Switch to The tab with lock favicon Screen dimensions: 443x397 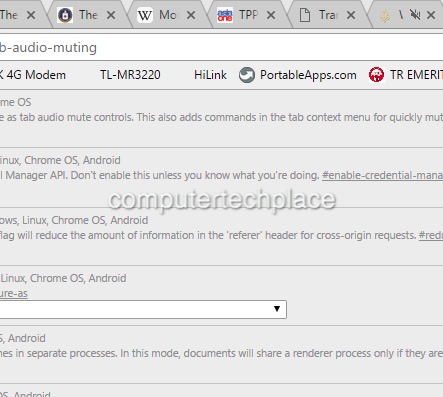click(x=88, y=15)
